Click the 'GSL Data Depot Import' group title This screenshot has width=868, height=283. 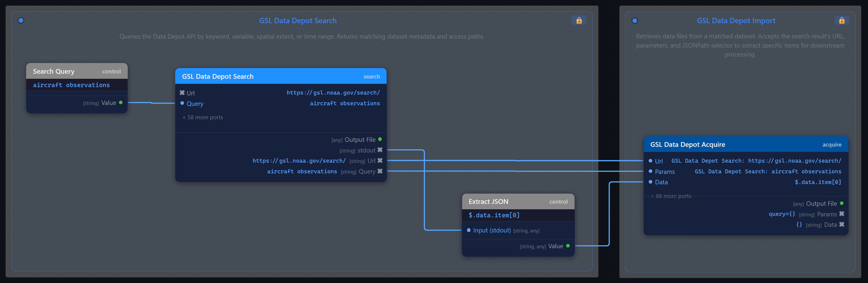[736, 21]
